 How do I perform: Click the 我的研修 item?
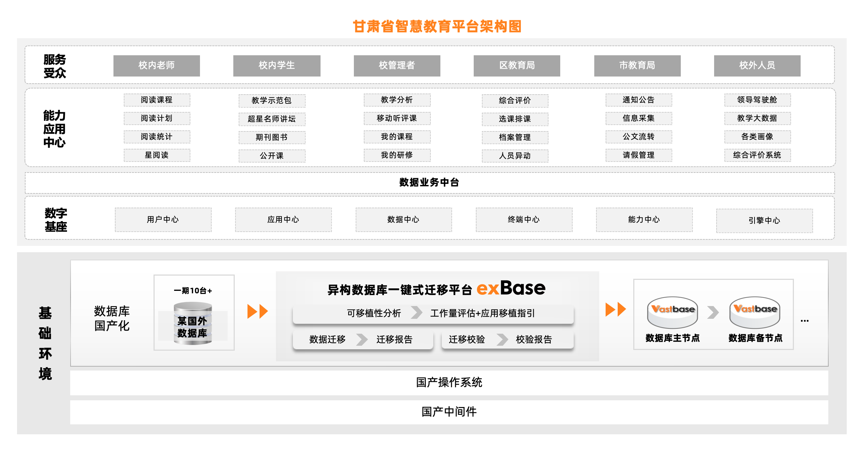(397, 155)
